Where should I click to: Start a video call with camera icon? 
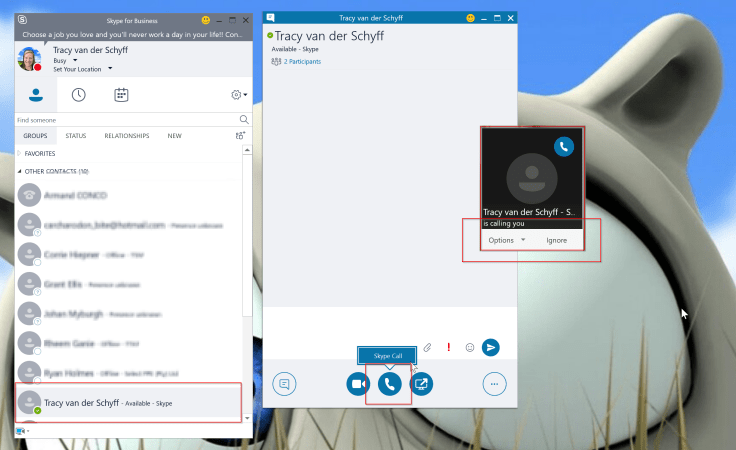click(x=357, y=383)
